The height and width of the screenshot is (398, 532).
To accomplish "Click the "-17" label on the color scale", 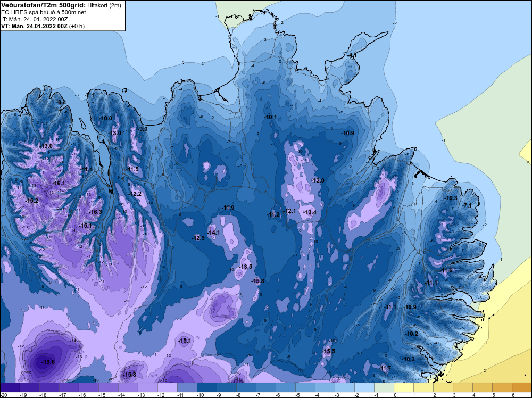I will [62, 395].
